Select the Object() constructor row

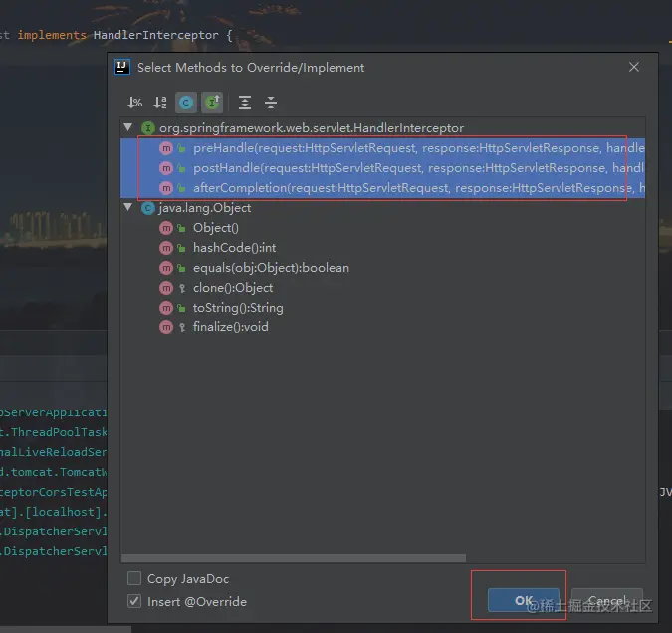382,228
